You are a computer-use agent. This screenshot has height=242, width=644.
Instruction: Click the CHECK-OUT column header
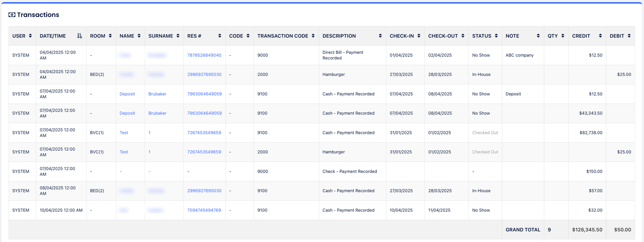coord(443,36)
